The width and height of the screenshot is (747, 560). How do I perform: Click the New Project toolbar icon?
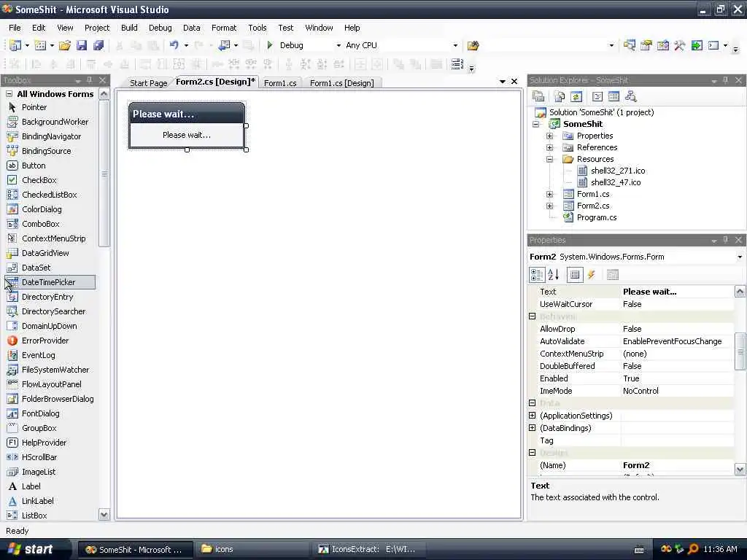[15, 45]
